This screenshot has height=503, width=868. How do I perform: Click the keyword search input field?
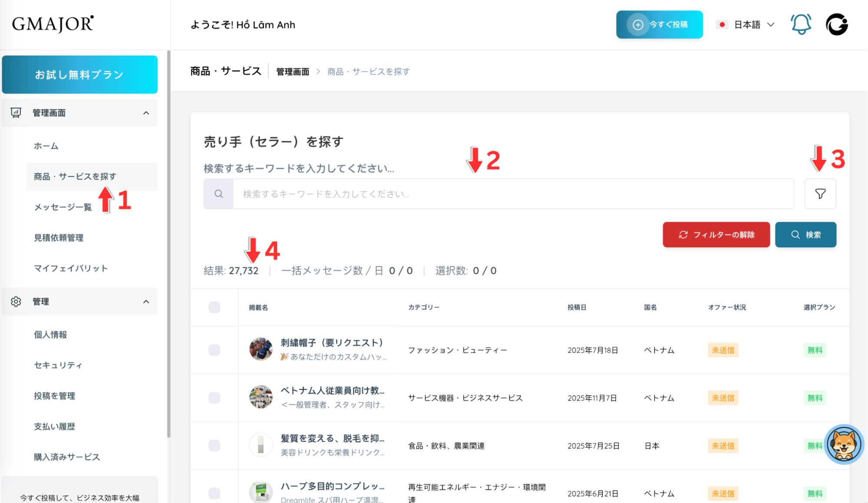pyautogui.click(x=512, y=194)
